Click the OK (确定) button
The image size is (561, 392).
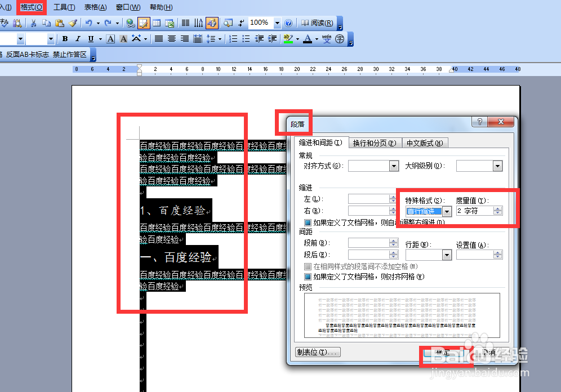(443, 353)
